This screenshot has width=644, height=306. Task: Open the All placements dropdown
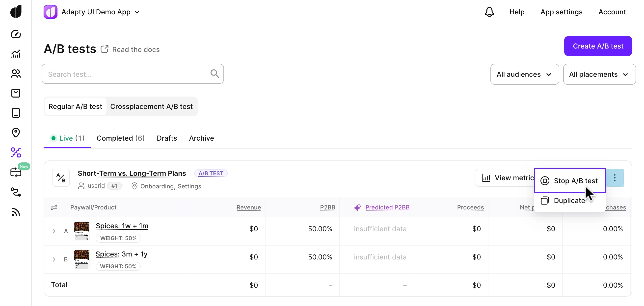[x=599, y=75]
